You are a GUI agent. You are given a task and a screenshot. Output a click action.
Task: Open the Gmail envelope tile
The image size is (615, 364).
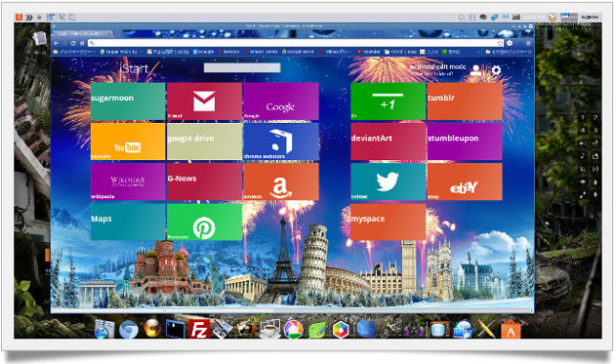204,101
